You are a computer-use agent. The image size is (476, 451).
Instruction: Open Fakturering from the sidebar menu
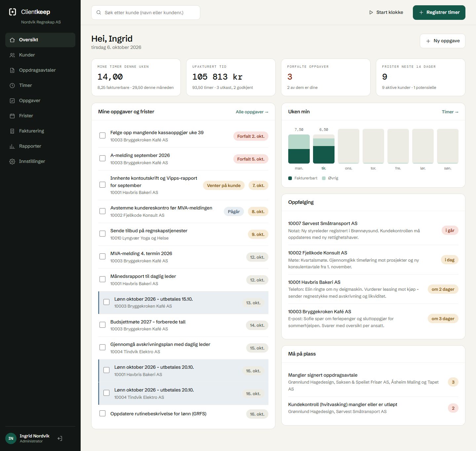pos(40,131)
